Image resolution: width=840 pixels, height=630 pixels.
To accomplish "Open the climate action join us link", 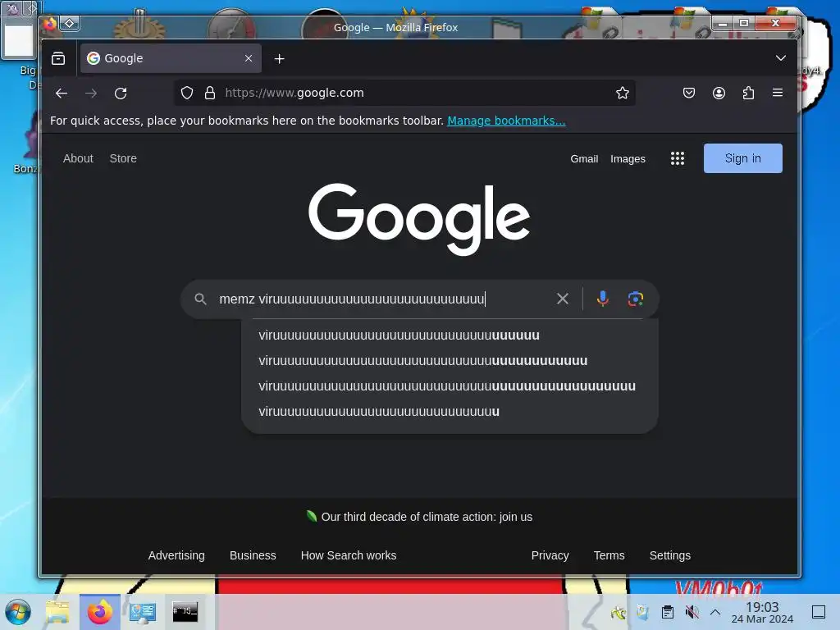I will (427, 517).
